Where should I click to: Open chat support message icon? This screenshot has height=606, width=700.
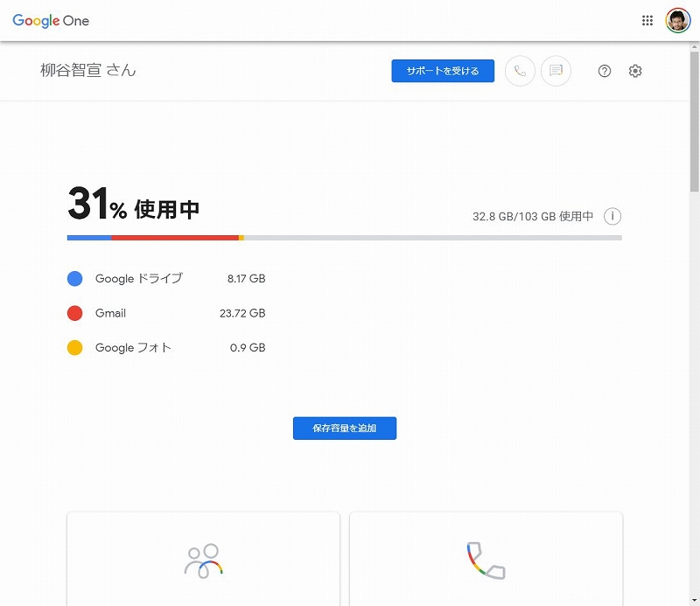[x=556, y=71]
